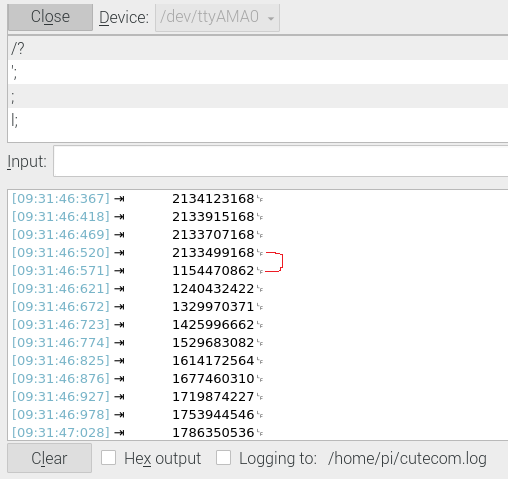Select the "l;" history entry

(258, 120)
